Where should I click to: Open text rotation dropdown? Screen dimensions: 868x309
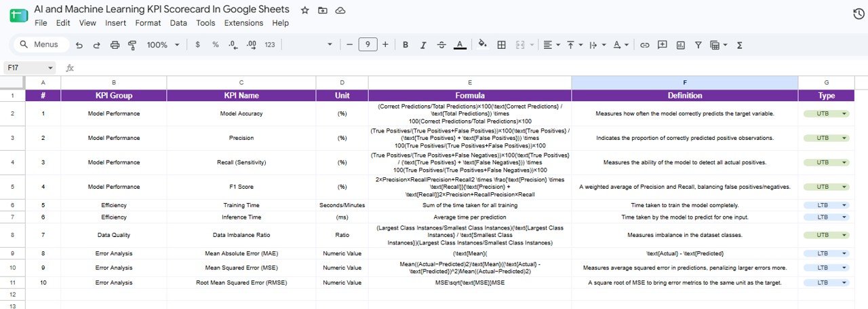(620, 45)
